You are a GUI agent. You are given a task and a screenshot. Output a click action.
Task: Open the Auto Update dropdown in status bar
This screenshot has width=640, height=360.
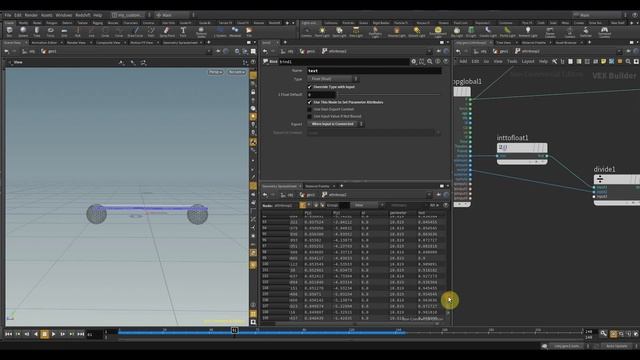pyautogui.click(x=619, y=346)
